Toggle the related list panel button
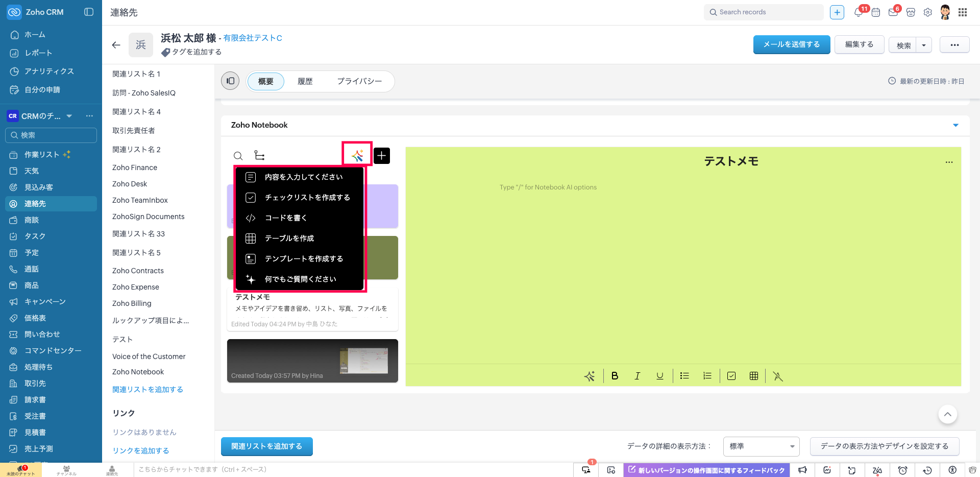980x477 pixels. (x=230, y=81)
